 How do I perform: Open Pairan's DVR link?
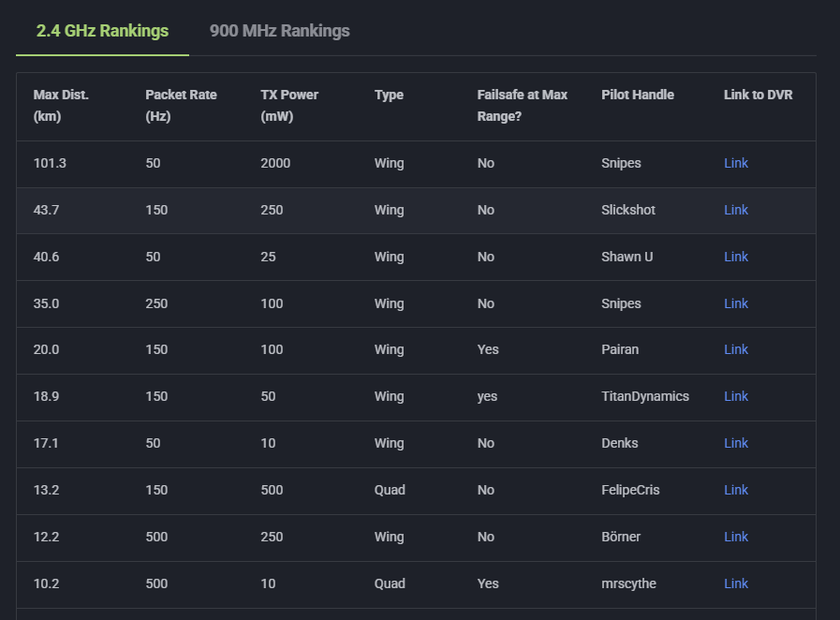tap(736, 349)
